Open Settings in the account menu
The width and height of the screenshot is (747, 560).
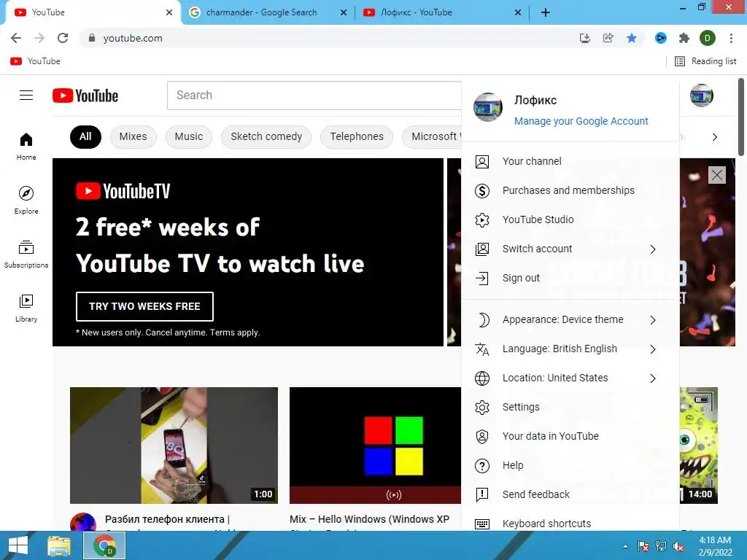tap(570, 407)
